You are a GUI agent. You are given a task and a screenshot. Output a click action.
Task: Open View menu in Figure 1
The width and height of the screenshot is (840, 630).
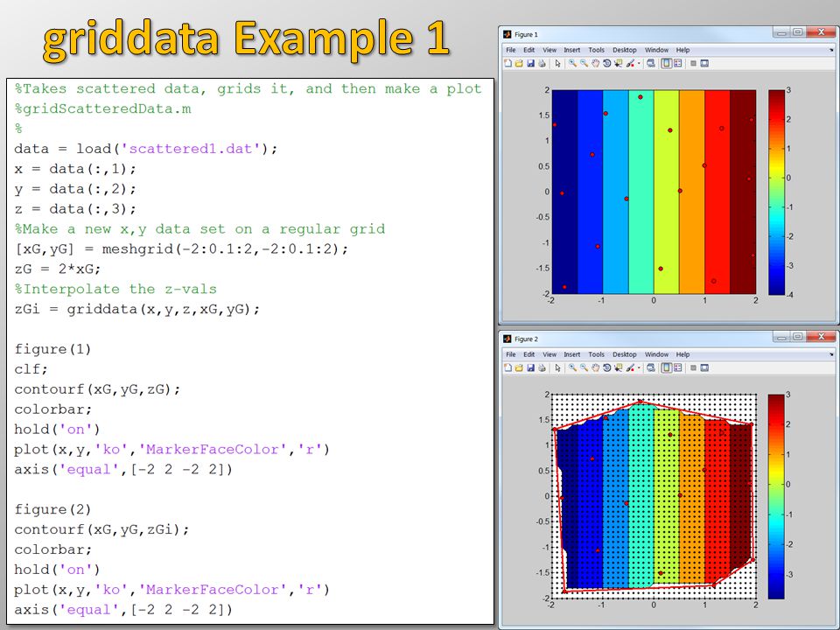(x=549, y=50)
